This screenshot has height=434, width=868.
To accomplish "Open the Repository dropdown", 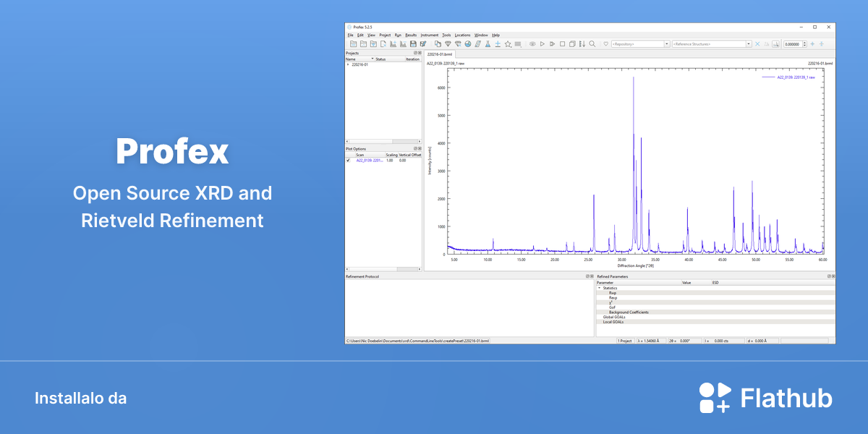I will coord(667,43).
